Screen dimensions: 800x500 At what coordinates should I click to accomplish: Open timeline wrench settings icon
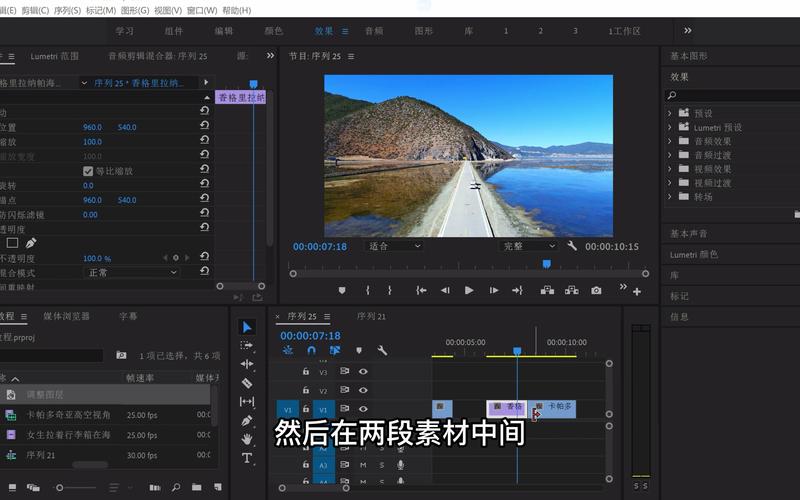click(x=382, y=351)
